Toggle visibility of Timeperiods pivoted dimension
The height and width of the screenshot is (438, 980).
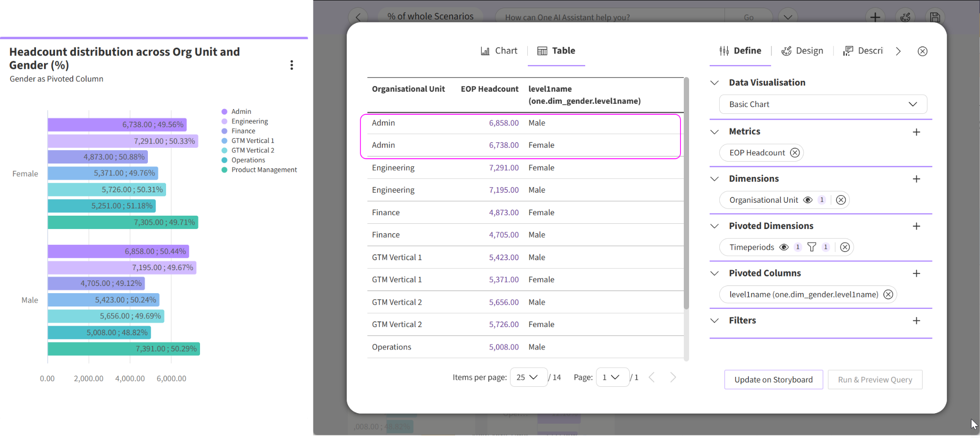(x=784, y=247)
